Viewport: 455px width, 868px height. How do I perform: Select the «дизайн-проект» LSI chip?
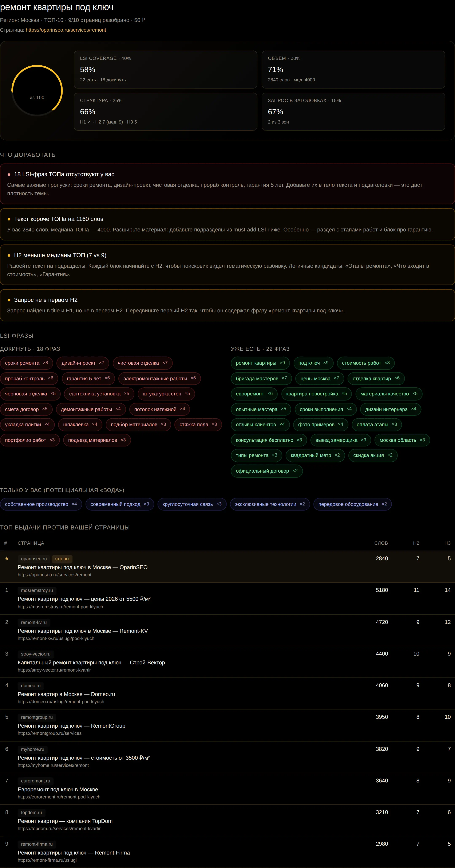[83, 363]
